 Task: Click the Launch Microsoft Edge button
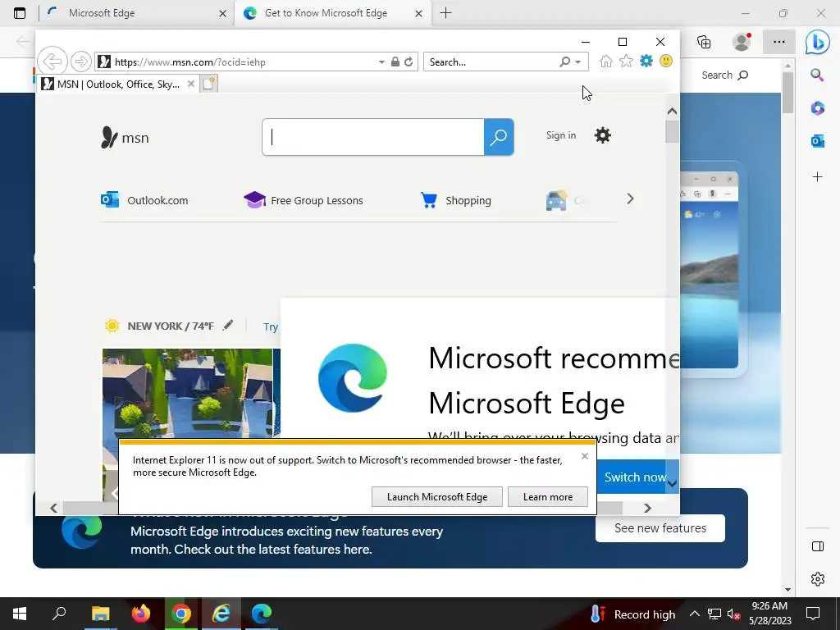(437, 496)
